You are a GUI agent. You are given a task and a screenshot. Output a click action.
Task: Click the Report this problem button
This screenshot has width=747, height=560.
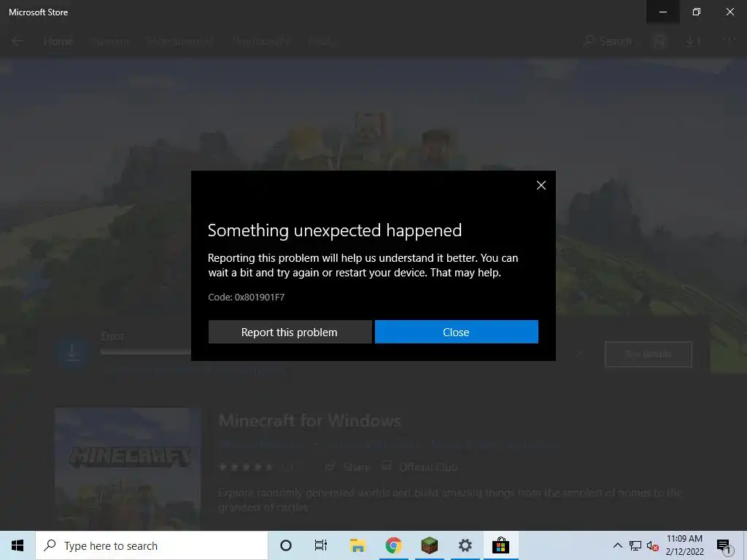[290, 332]
